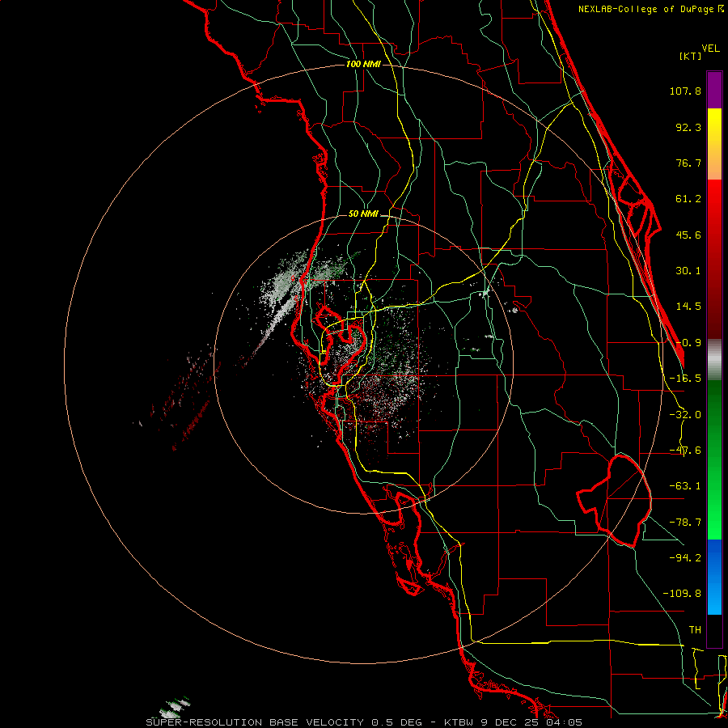Click the yellow-orange segment of the color bar
This screenshot has width=728, height=728.
tap(714, 144)
